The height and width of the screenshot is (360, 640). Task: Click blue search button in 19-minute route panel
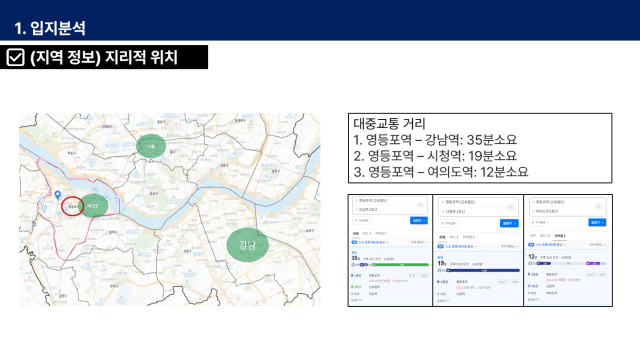(x=509, y=223)
